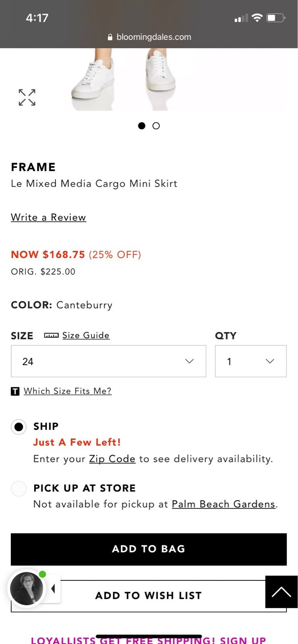Switch to second product image dot
The height and width of the screenshot is (644, 298).
point(156,126)
